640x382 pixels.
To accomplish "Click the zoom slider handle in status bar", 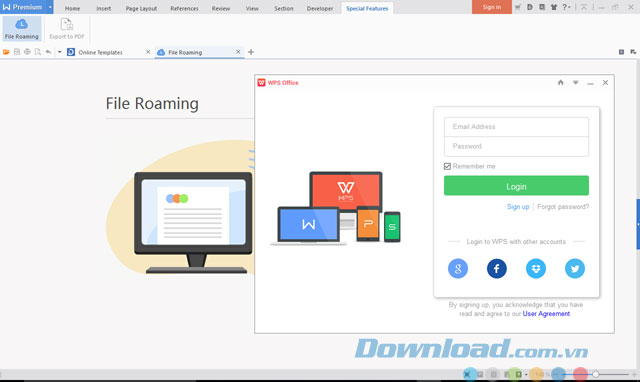I will (596, 374).
